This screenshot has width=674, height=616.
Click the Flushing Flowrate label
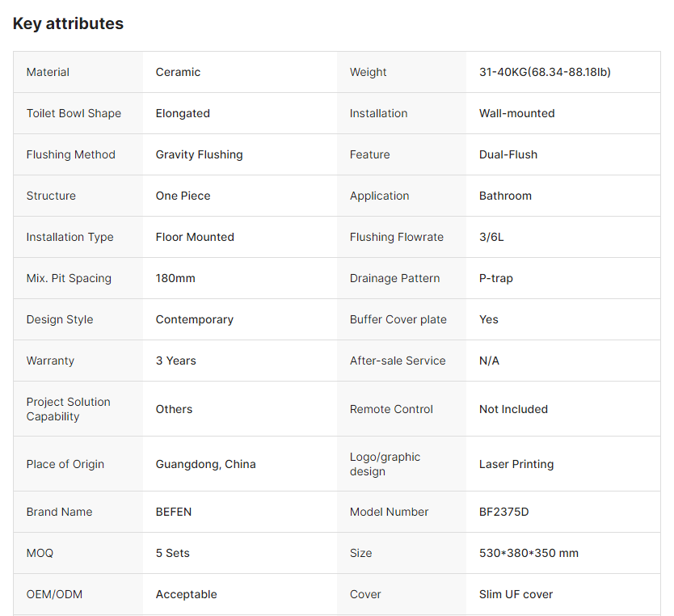click(396, 237)
